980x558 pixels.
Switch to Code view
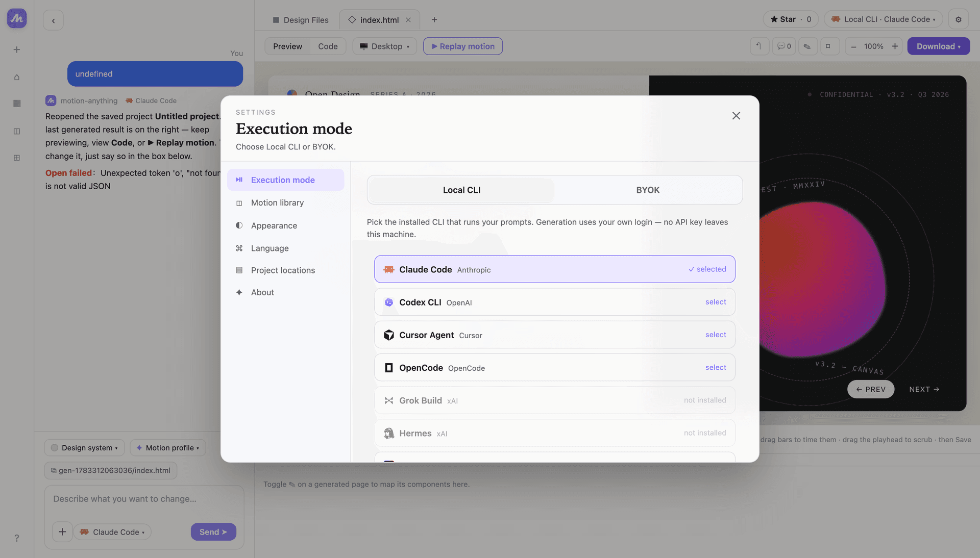(x=328, y=46)
